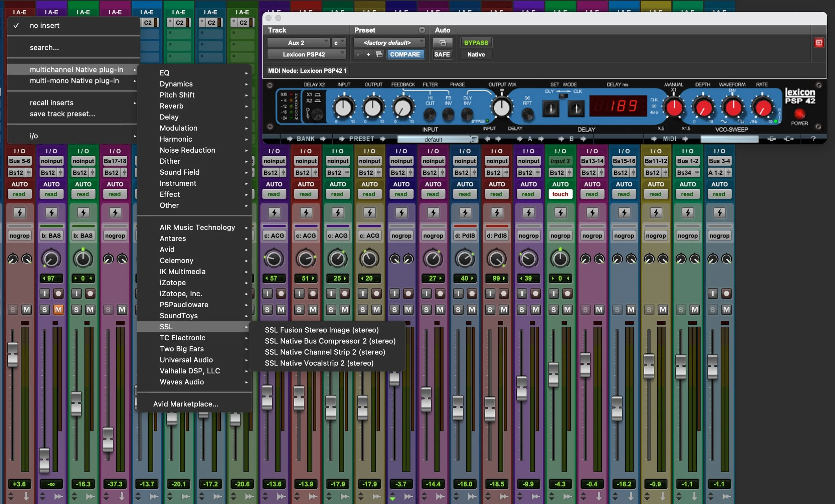Click the question mark help icon

813,139
